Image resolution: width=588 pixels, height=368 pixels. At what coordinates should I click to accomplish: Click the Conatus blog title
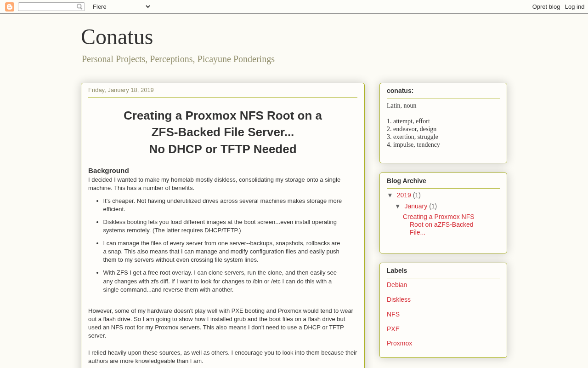[x=117, y=37]
